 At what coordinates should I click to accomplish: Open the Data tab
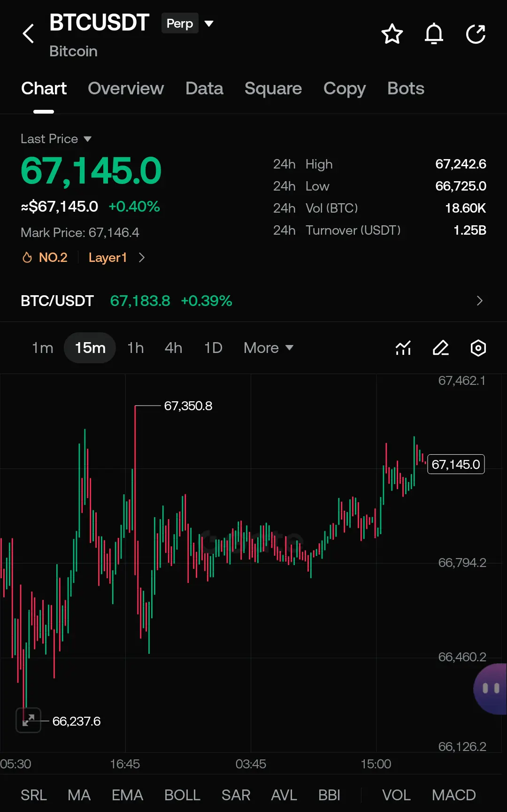pyautogui.click(x=204, y=88)
